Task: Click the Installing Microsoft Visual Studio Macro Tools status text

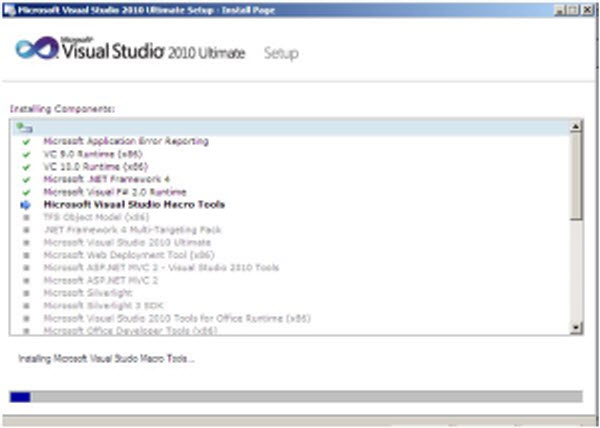Action: (106, 359)
